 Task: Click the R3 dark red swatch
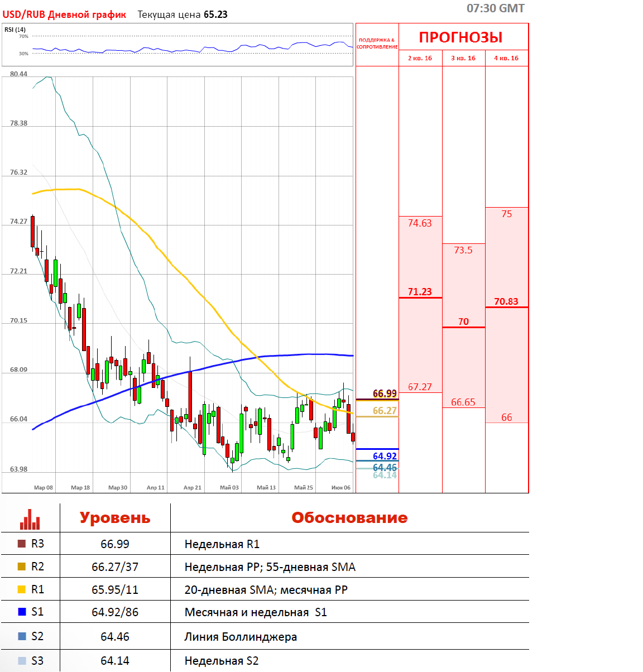coord(22,544)
